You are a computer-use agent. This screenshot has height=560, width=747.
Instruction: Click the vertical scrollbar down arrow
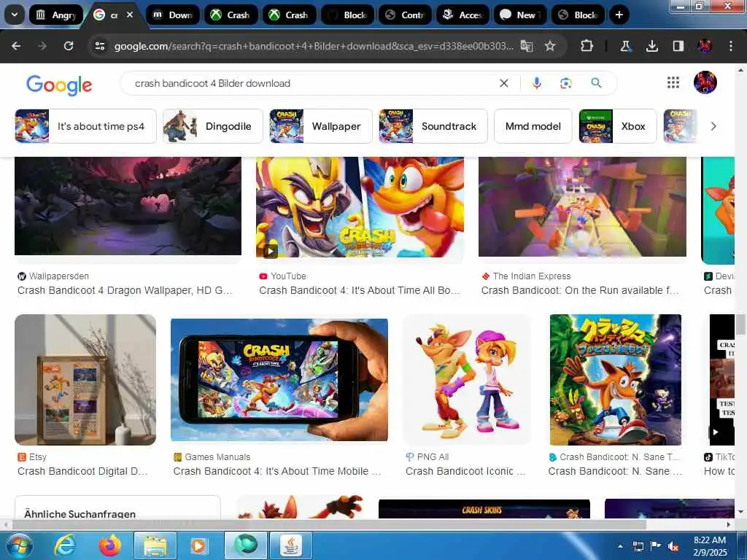tap(741, 512)
